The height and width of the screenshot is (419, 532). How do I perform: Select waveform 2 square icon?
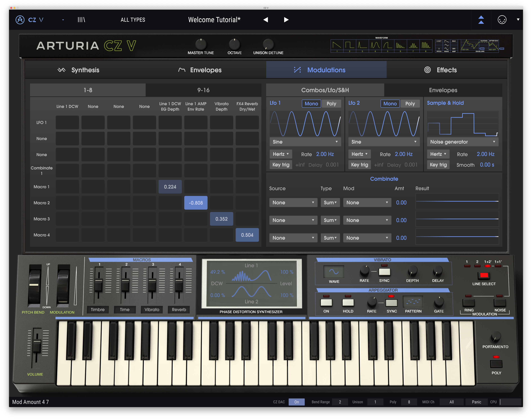349,46
